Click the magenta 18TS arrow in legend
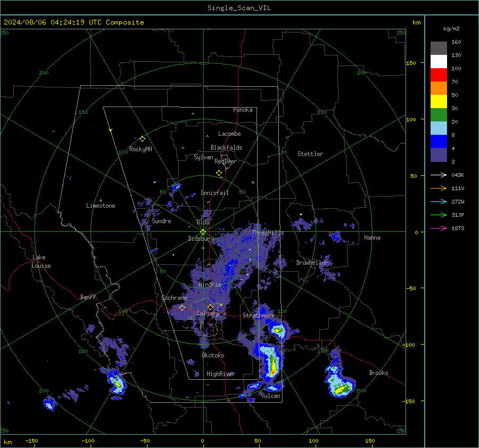The height and width of the screenshot is (448, 479). pyautogui.click(x=439, y=228)
